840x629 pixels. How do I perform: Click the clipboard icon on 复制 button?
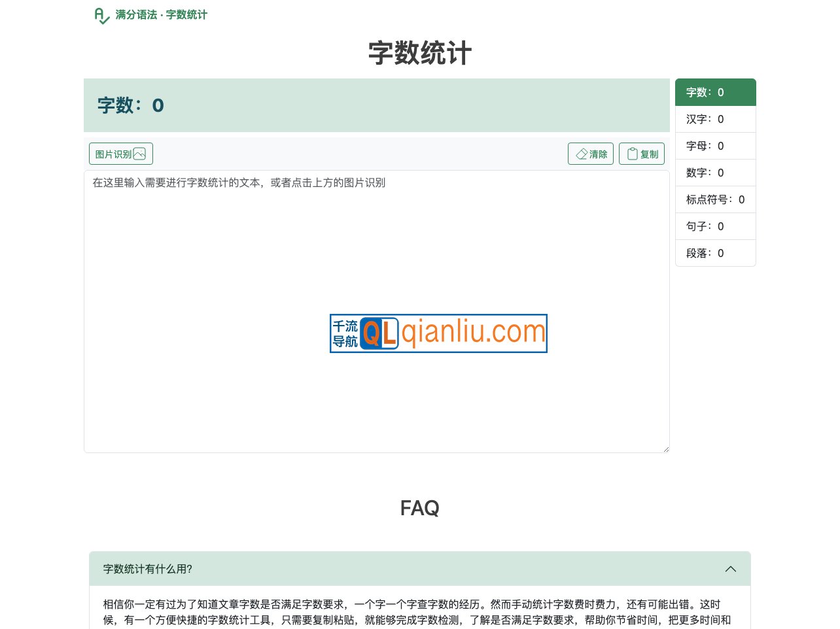point(631,153)
